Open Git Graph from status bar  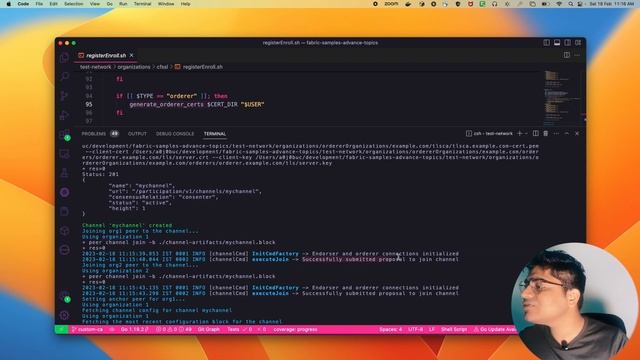tap(209, 329)
